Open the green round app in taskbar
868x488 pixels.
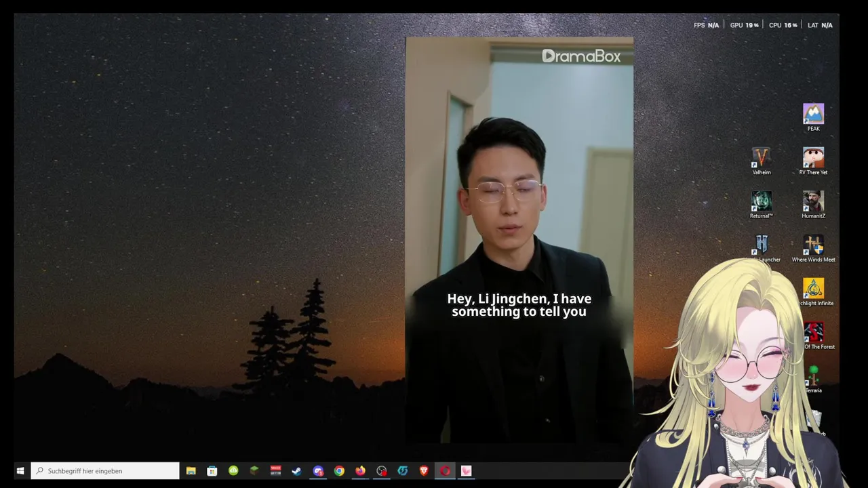click(233, 471)
